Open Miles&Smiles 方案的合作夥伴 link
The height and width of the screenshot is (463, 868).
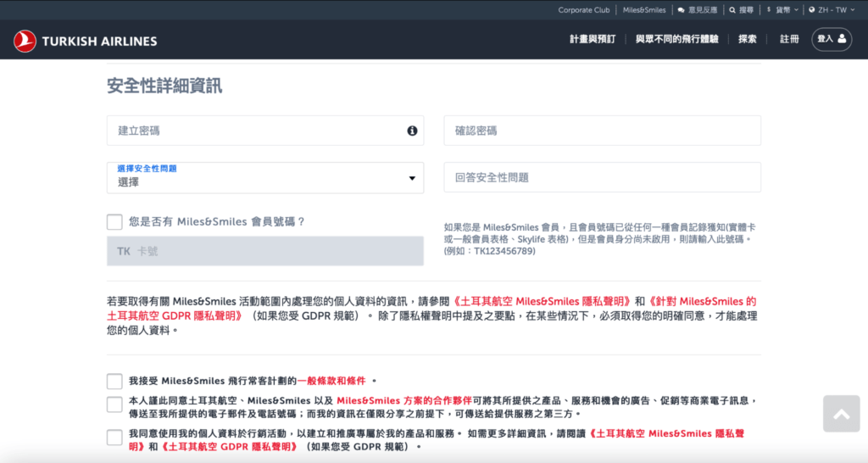[x=404, y=400]
